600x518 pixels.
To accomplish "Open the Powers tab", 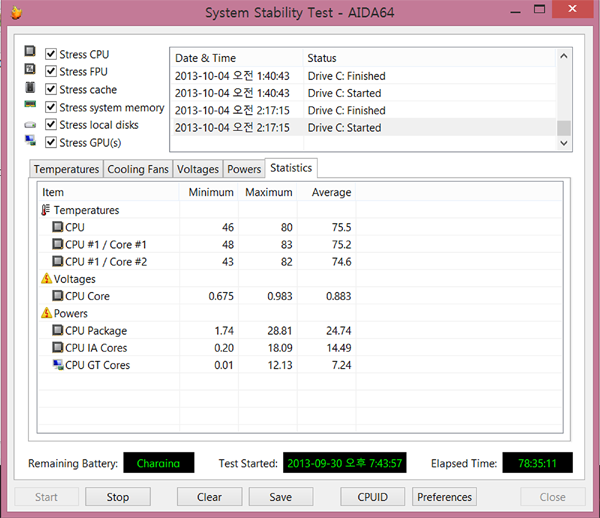I will (x=244, y=169).
